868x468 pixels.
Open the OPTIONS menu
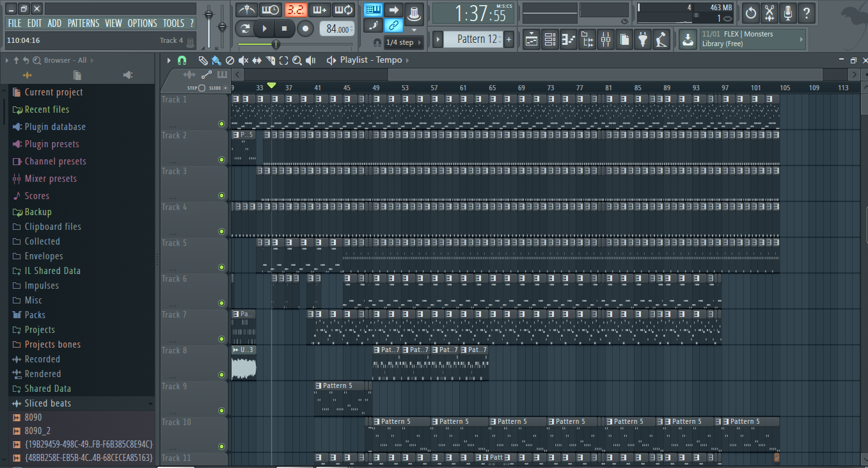142,23
